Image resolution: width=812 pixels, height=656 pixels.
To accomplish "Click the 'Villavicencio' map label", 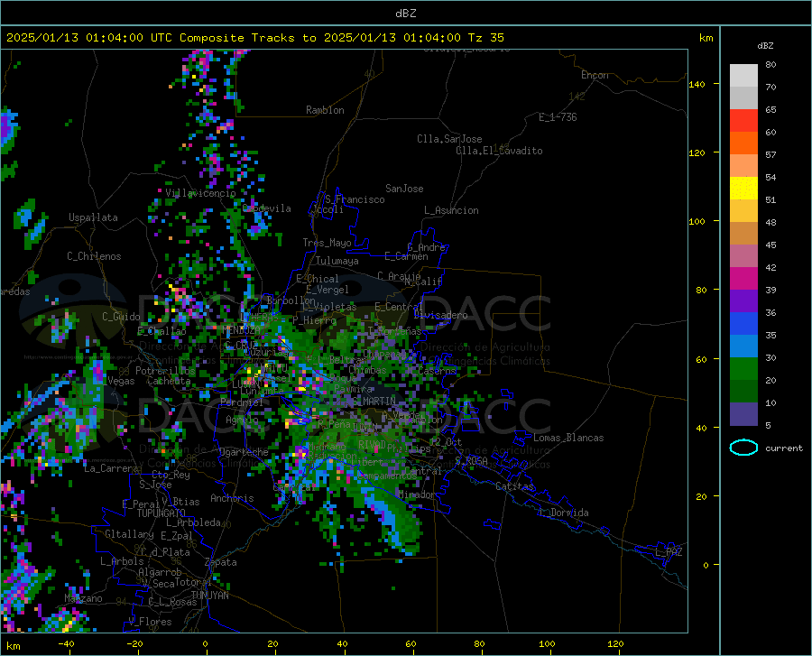I will tap(200, 193).
